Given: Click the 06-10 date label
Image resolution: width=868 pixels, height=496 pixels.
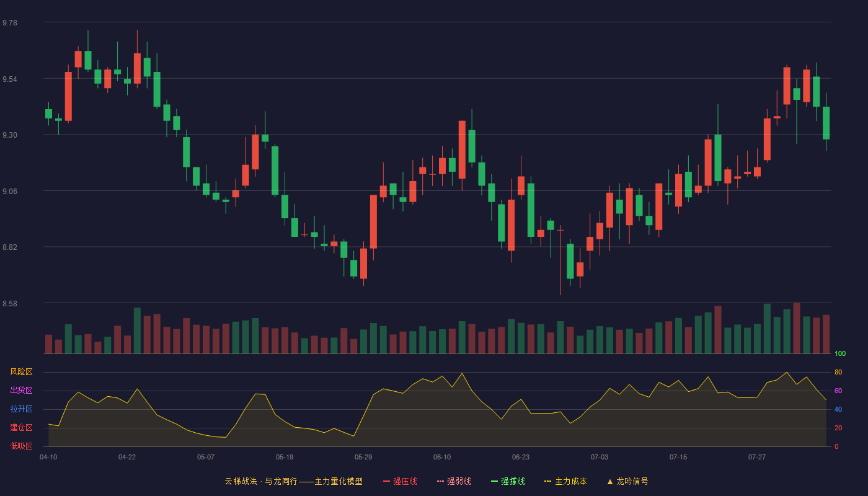Looking at the screenshot, I should pos(442,457).
